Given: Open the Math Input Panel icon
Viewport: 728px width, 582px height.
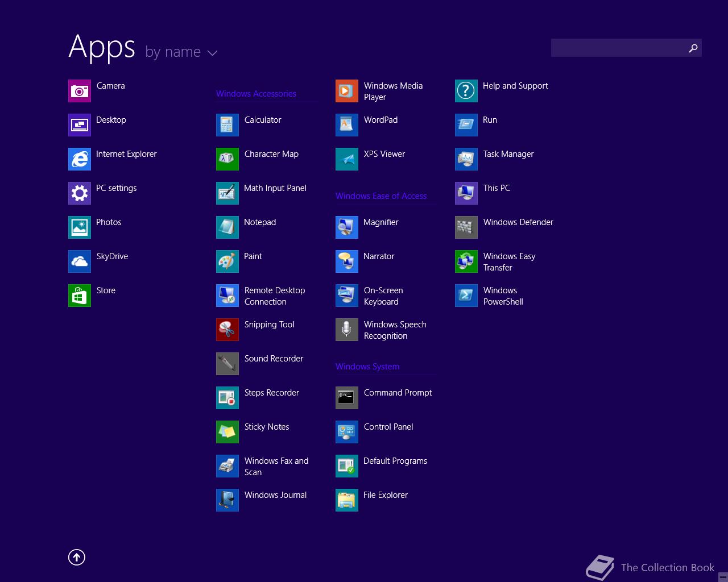Looking at the screenshot, I should [x=227, y=193].
